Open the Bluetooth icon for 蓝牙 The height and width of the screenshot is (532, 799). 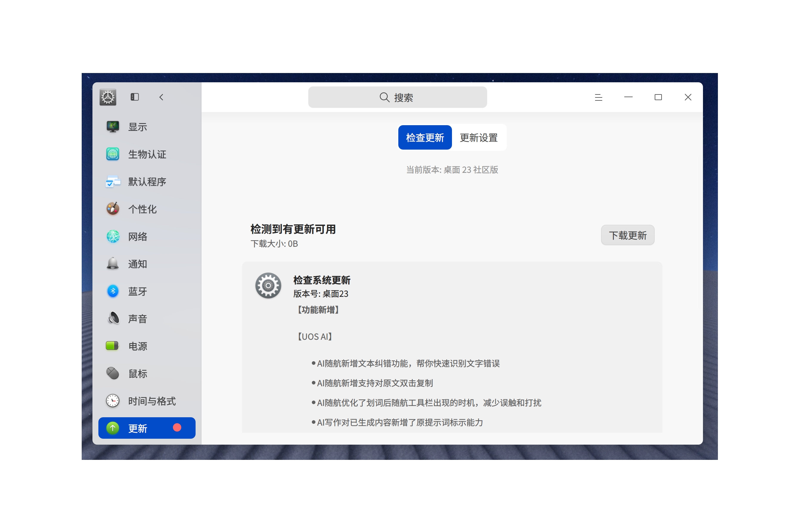click(x=112, y=291)
